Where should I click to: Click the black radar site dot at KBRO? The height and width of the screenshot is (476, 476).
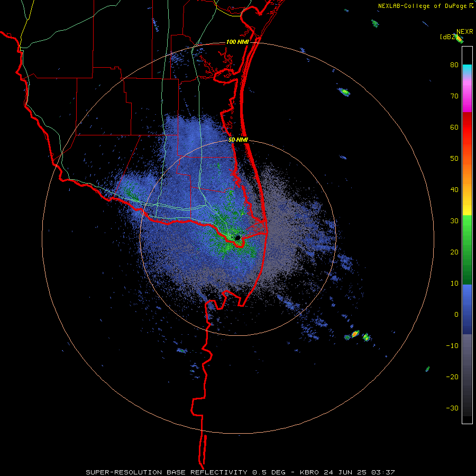[238, 237]
